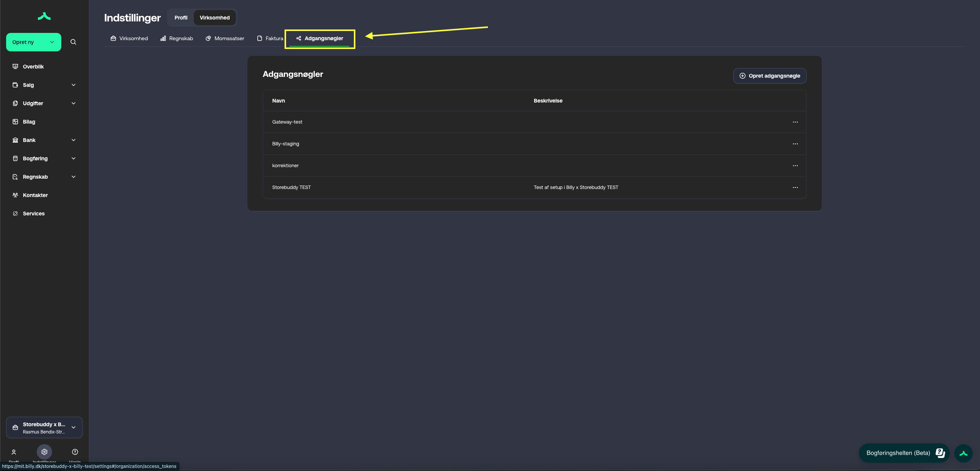Go to Kontakter in sidebar
This screenshot has height=471, width=980.
pyautogui.click(x=35, y=195)
